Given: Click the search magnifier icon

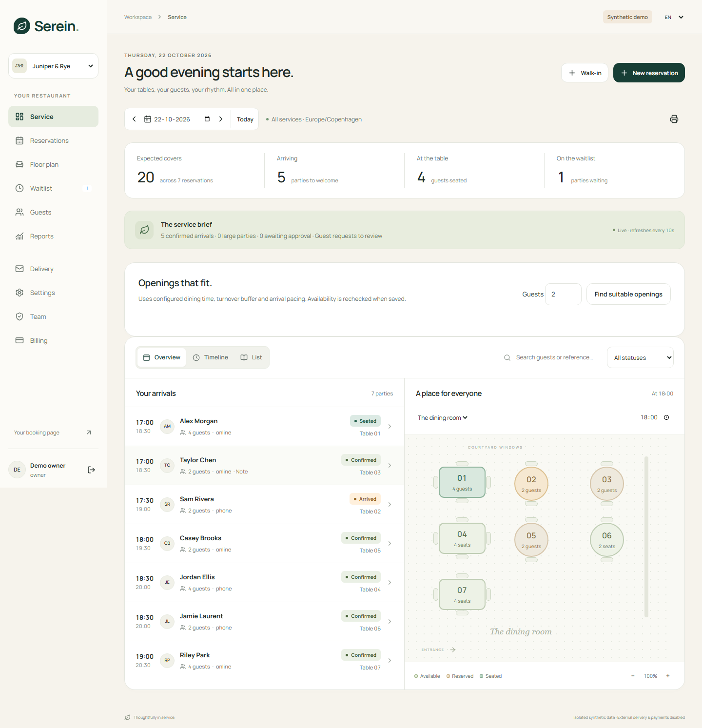Looking at the screenshot, I should click(507, 357).
